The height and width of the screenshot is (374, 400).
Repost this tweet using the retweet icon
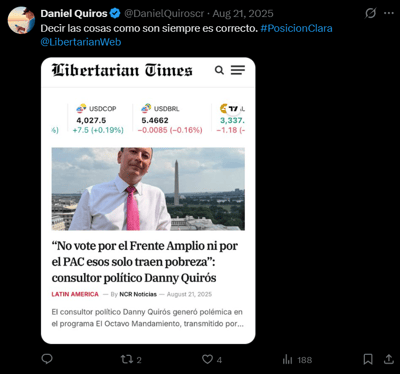tap(126, 359)
